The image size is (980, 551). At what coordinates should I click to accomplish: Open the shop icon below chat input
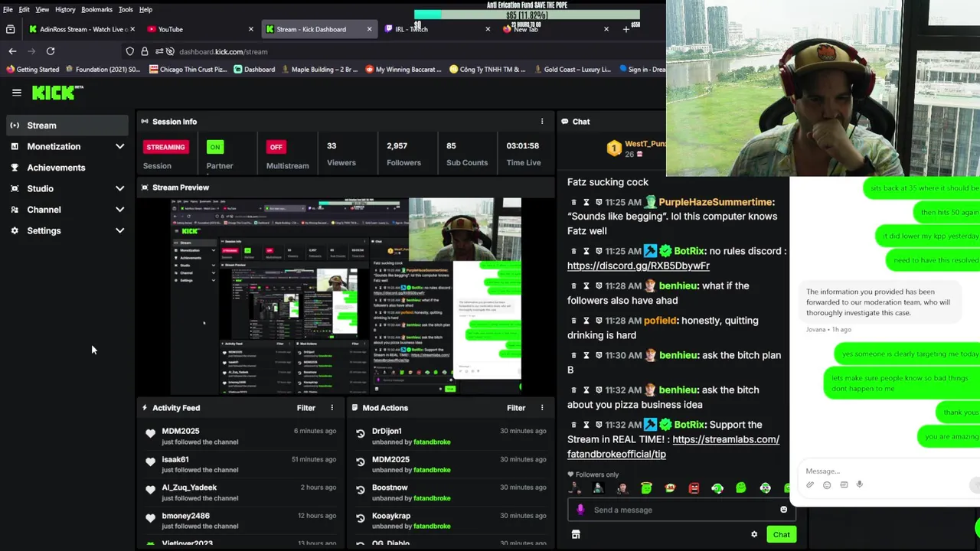click(576, 535)
